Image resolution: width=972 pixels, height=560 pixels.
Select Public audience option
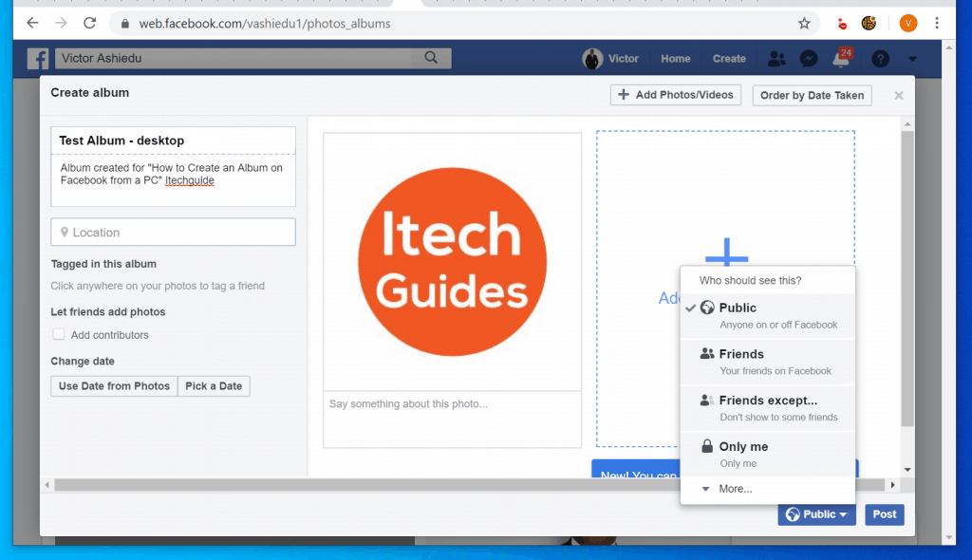click(x=767, y=316)
